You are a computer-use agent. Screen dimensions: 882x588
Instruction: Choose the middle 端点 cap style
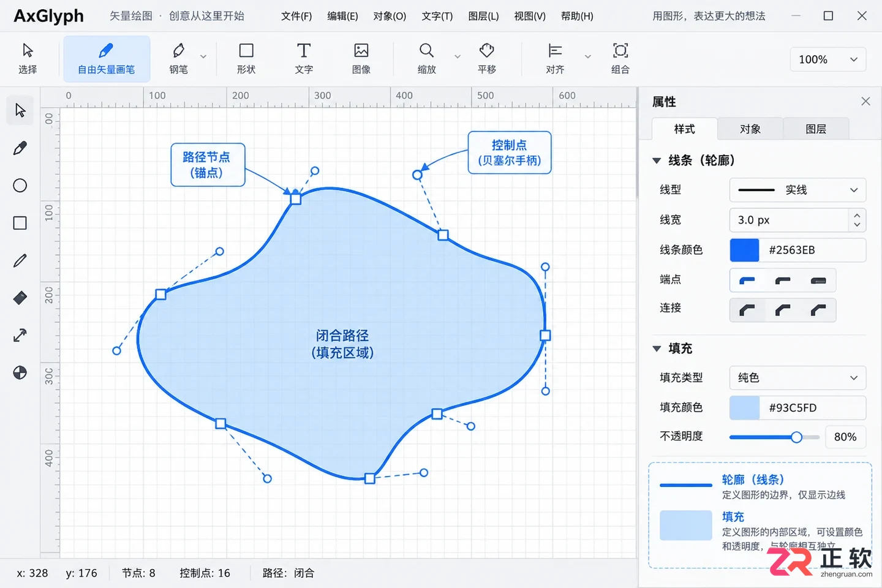pos(783,281)
